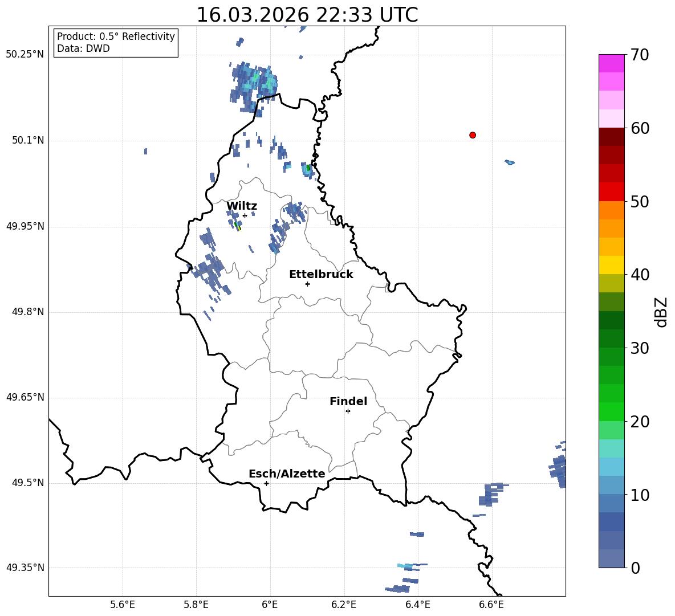Select the Ettelbruck city label
Image resolution: width=675 pixels, height=616 pixels.
[321, 275]
